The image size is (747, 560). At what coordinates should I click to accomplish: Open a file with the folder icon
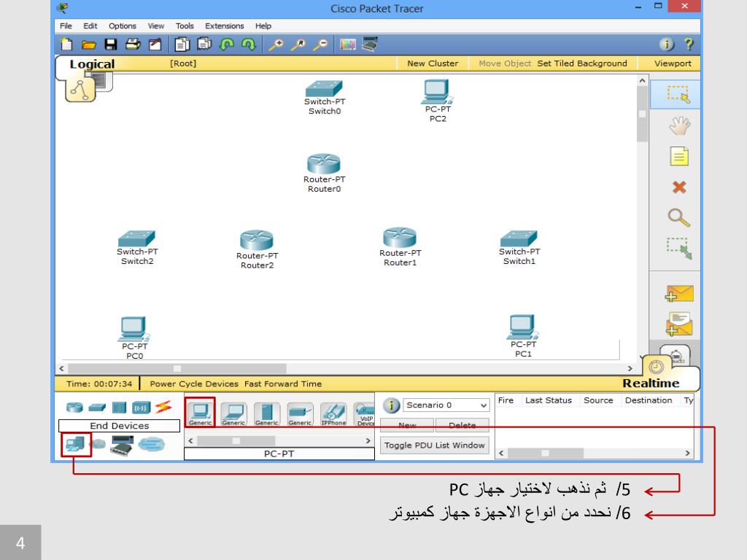[x=88, y=44]
